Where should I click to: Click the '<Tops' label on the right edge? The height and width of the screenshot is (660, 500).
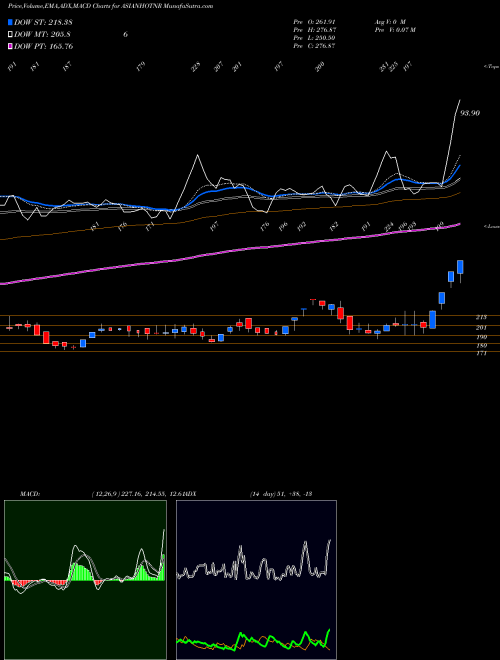click(x=491, y=67)
